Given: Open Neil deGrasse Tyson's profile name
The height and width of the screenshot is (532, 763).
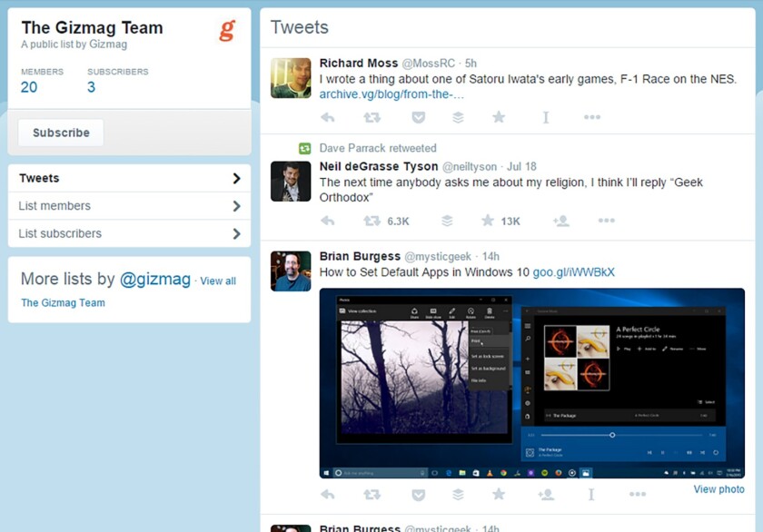Looking at the screenshot, I should (x=379, y=166).
